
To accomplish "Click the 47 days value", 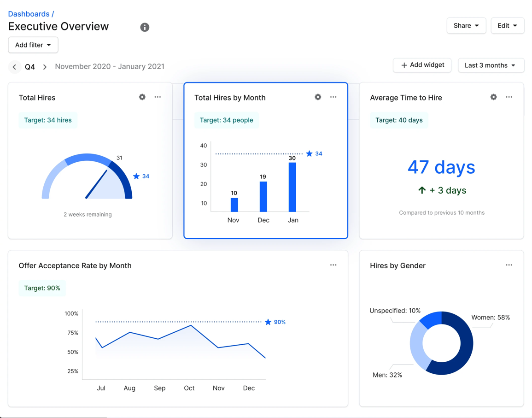I will [441, 167].
